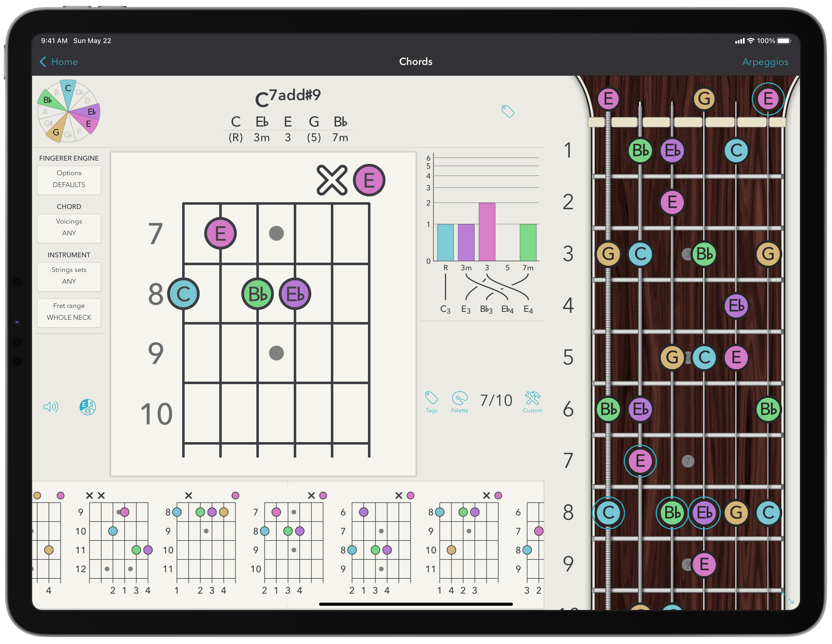Tap the Home back chevron
832x644 pixels.
43,62
